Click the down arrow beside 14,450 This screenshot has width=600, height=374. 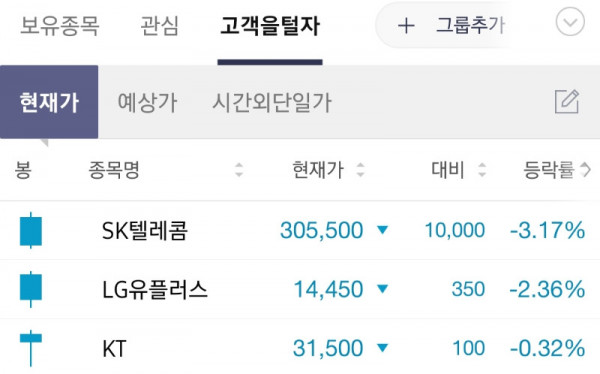tap(382, 288)
